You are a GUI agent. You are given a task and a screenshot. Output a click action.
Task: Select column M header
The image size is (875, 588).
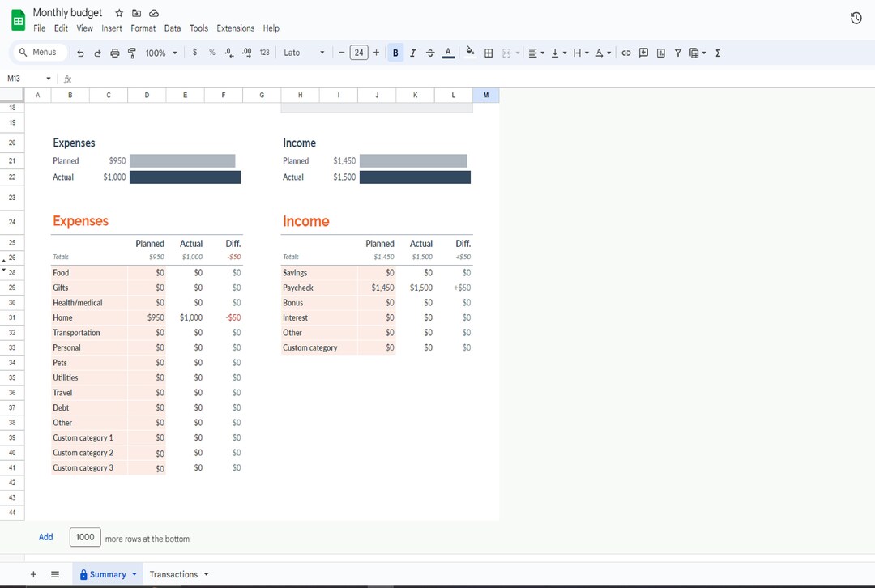[485, 95]
